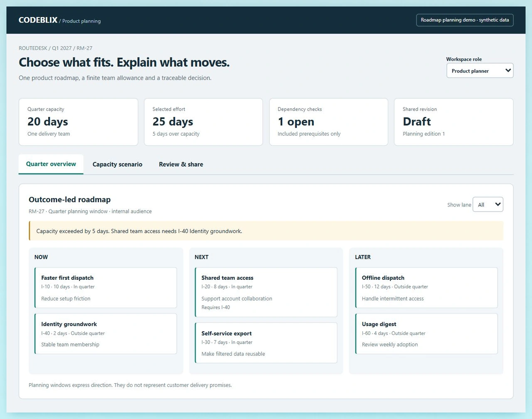Open the Usage digest card

[426, 334]
